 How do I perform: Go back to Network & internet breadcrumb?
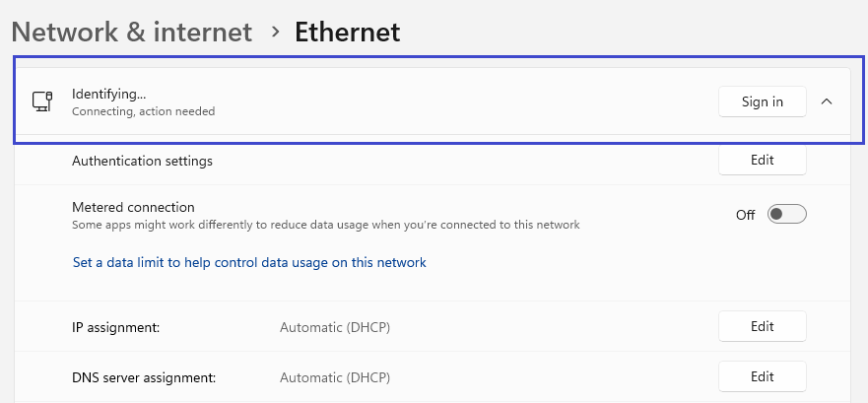coord(132,32)
